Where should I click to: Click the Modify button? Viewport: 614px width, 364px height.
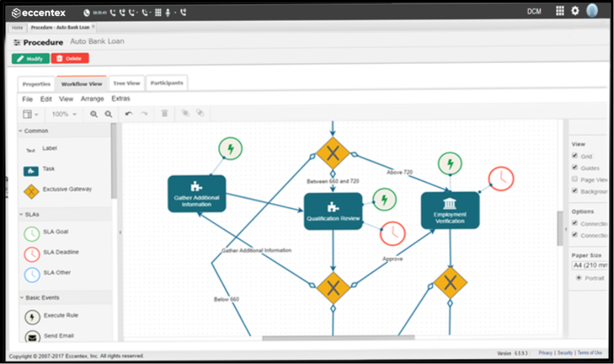coord(31,59)
